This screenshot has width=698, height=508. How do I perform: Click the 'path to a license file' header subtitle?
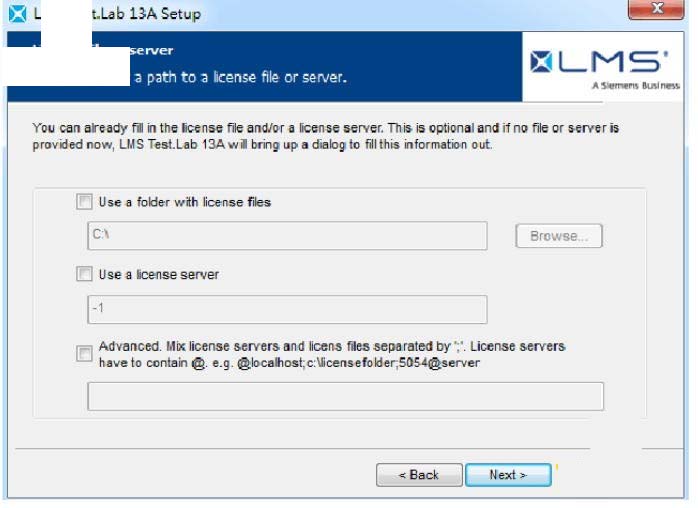pos(240,77)
